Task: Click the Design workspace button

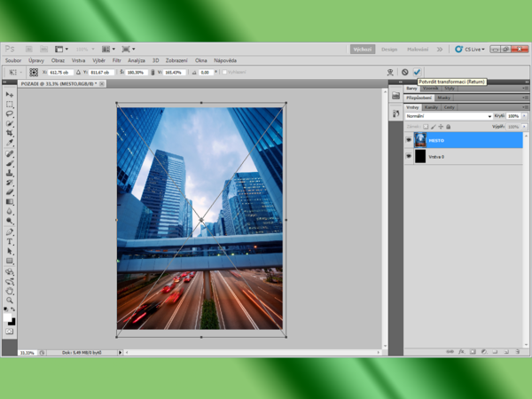Action: pyautogui.click(x=389, y=49)
